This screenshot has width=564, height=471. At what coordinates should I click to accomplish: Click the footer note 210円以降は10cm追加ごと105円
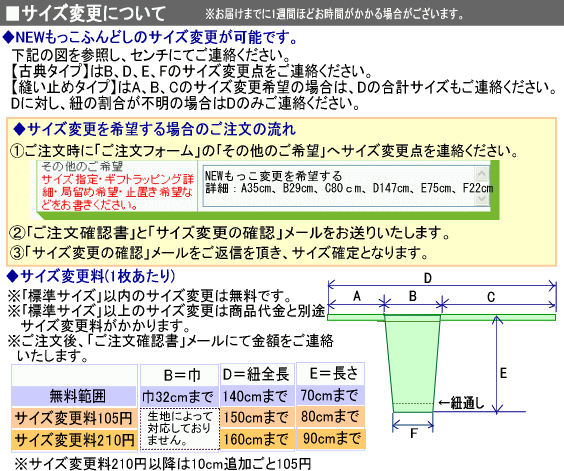click(162, 463)
